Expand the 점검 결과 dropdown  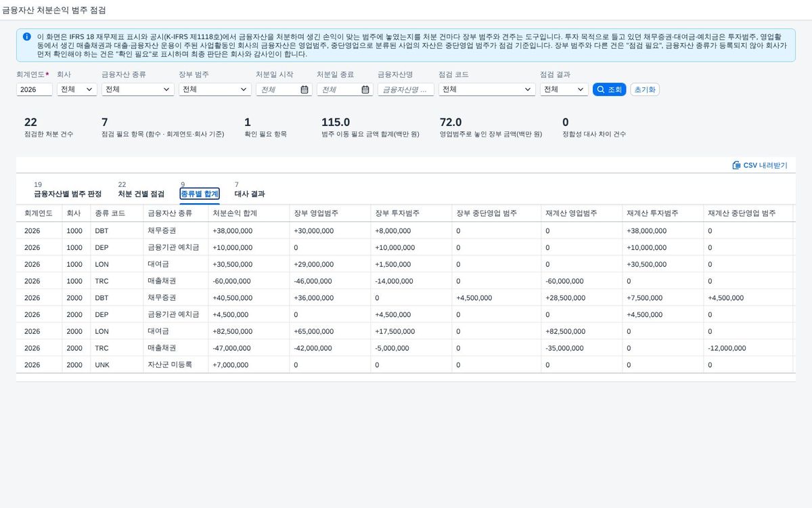pos(564,89)
